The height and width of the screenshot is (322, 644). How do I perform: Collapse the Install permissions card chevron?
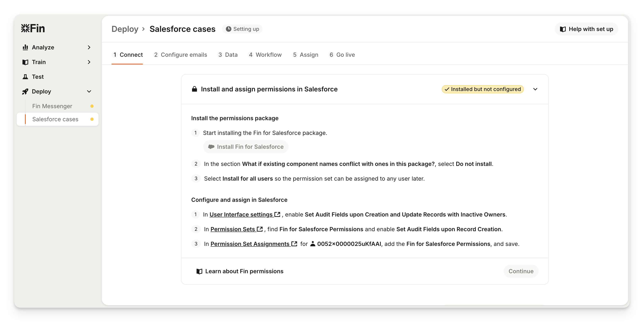[x=535, y=89]
